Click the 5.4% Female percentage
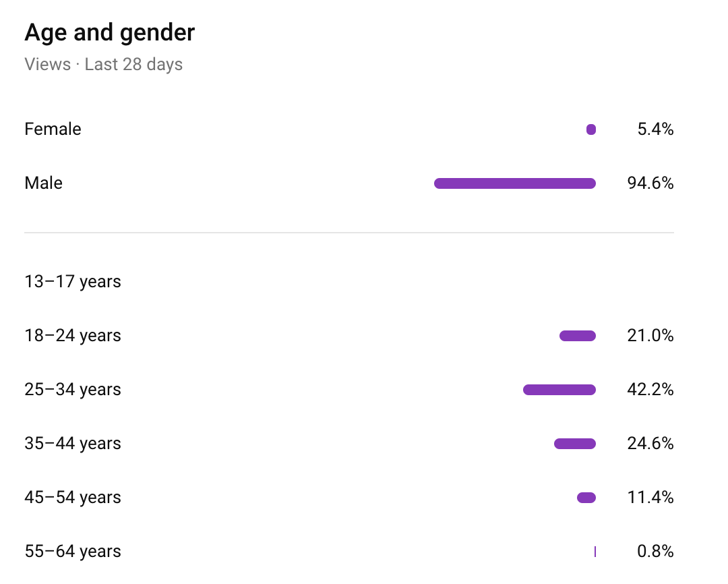Image resolution: width=728 pixels, height=584 pixels. click(x=655, y=129)
